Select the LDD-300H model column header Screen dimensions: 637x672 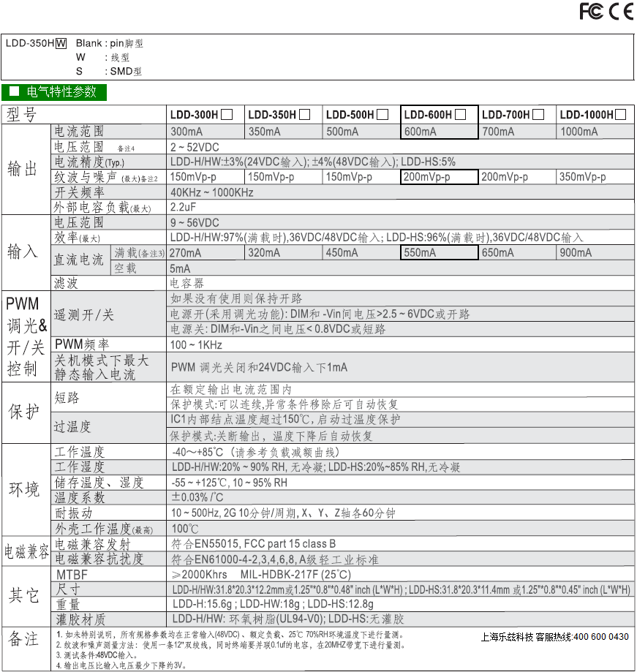[x=206, y=114]
